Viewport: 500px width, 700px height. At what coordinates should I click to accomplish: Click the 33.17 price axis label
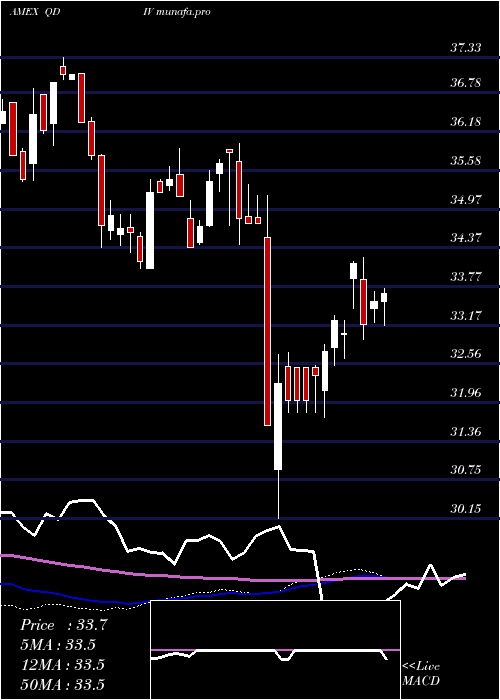tap(466, 316)
